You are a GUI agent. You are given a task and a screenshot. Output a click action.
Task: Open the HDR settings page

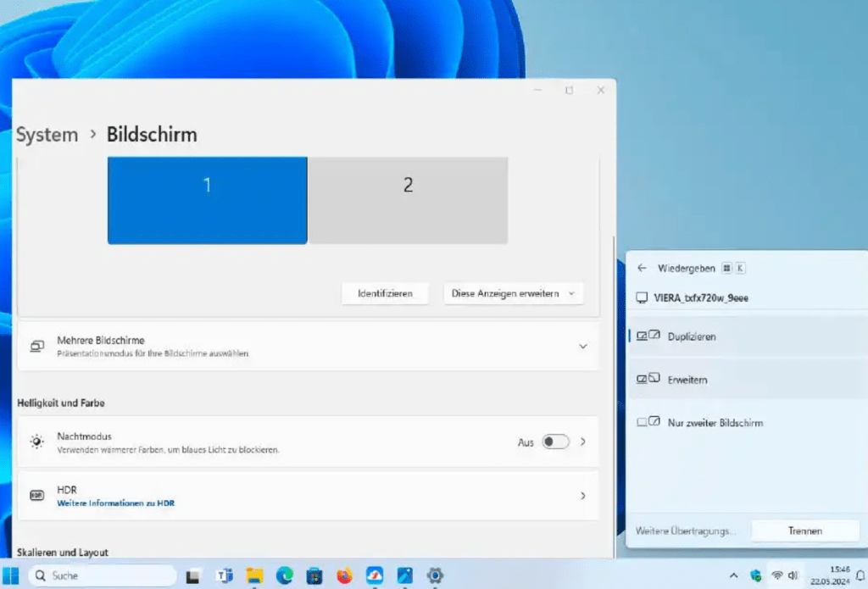click(x=582, y=495)
